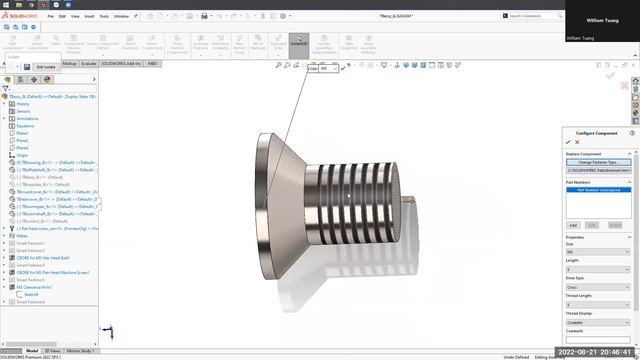Click the save icon in the Isolate toolbar

pos(27,67)
